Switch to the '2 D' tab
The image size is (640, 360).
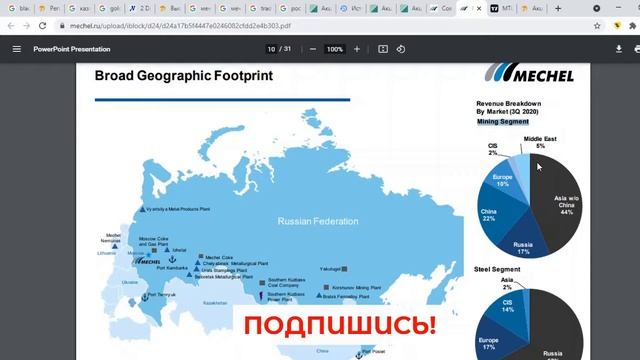click(140, 8)
